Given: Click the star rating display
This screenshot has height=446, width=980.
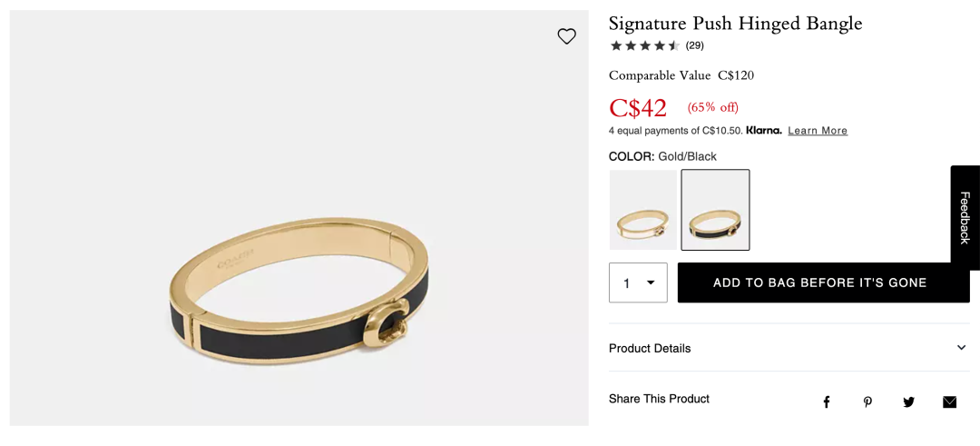Looking at the screenshot, I should [644, 45].
